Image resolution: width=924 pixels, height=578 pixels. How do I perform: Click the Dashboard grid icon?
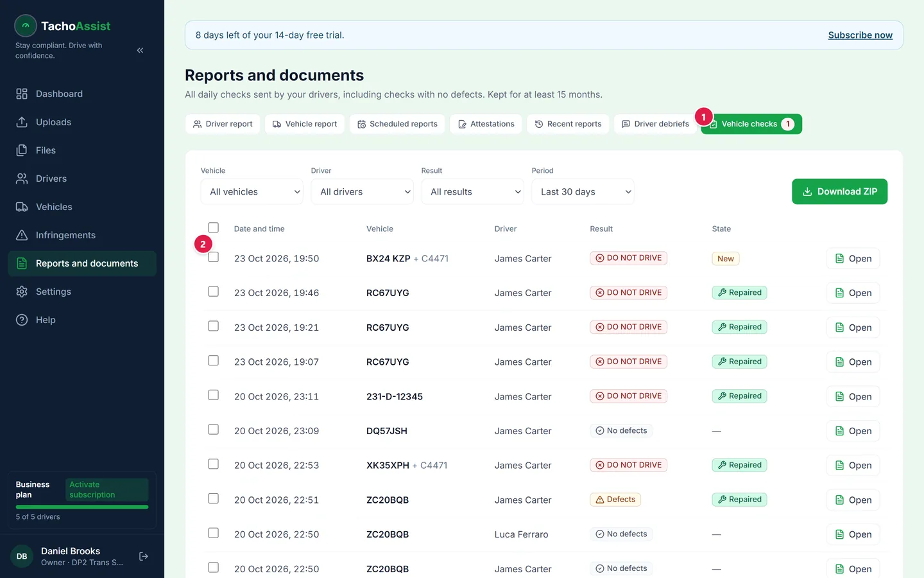[x=22, y=94]
